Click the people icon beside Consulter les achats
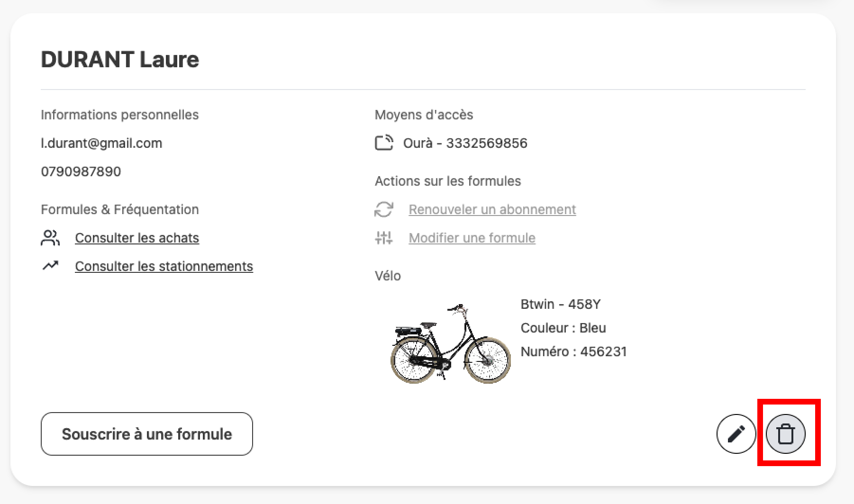The width and height of the screenshot is (854, 504). [50, 238]
